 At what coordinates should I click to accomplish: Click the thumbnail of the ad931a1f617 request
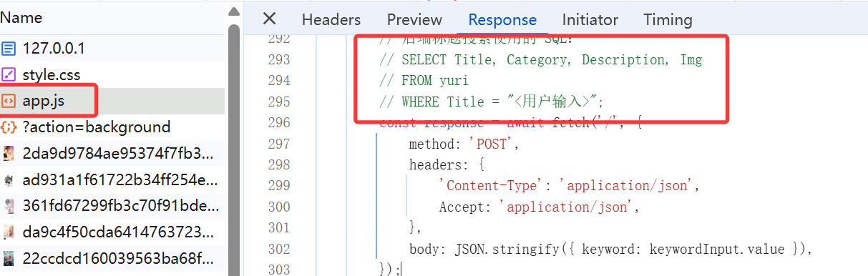coord(9,179)
